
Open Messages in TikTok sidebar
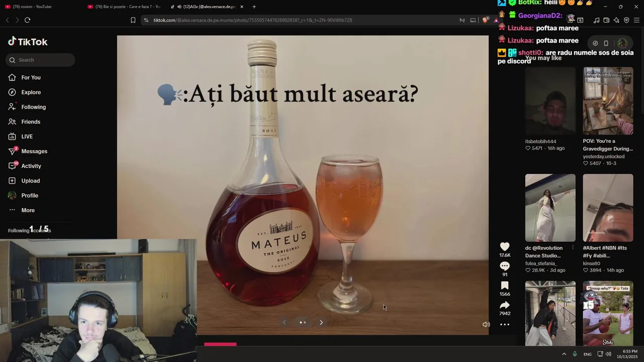[34, 151]
